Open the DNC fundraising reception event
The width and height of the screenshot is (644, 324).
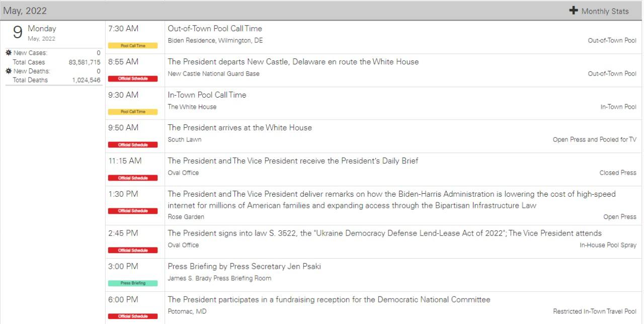tap(329, 300)
